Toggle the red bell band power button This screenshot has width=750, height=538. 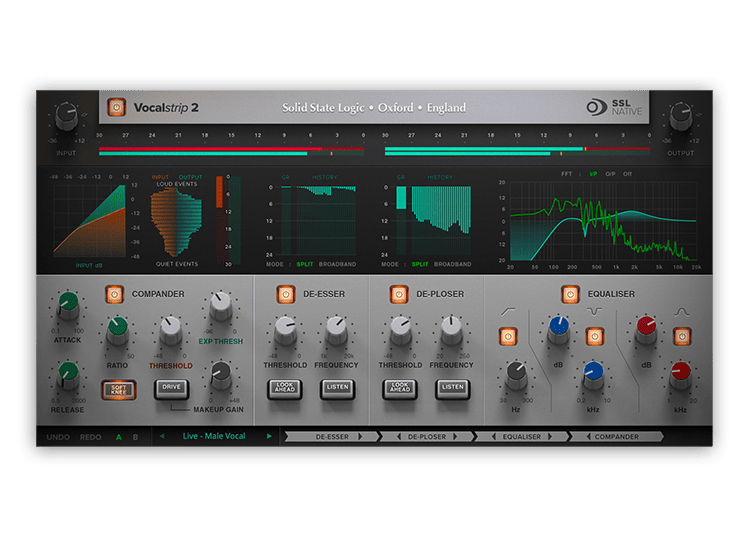click(x=682, y=337)
